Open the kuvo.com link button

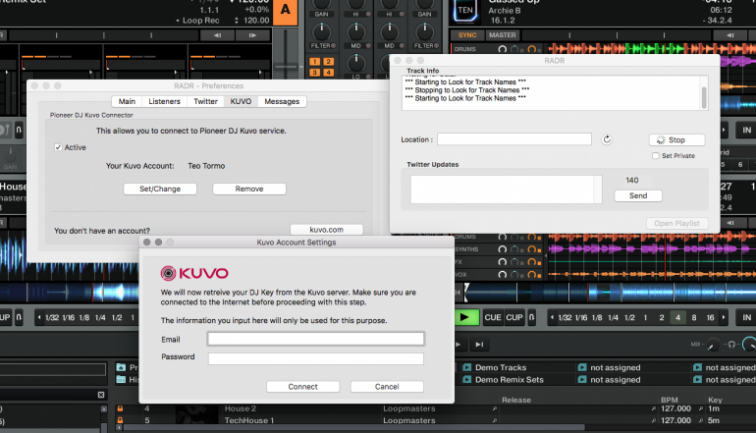click(x=326, y=230)
